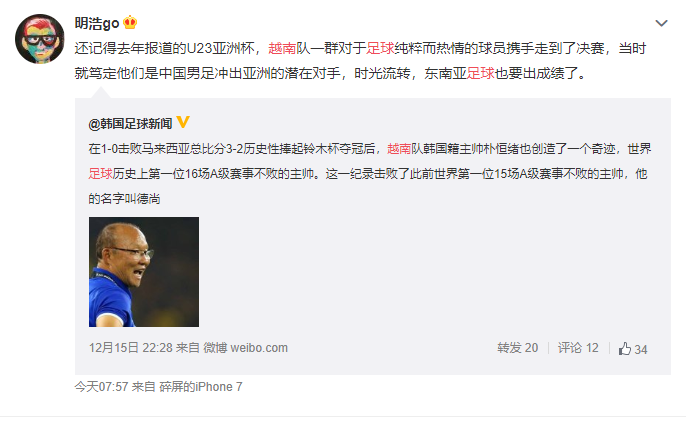686x421 pixels.
Task: Click 评论 12 comments button
Action: point(578,348)
